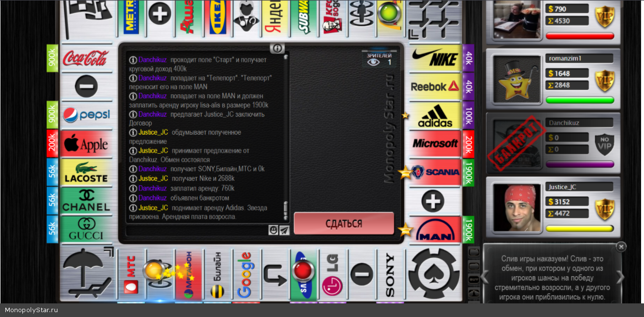Select the LG property cell
Screen dimensions: 644x317
click(332, 275)
